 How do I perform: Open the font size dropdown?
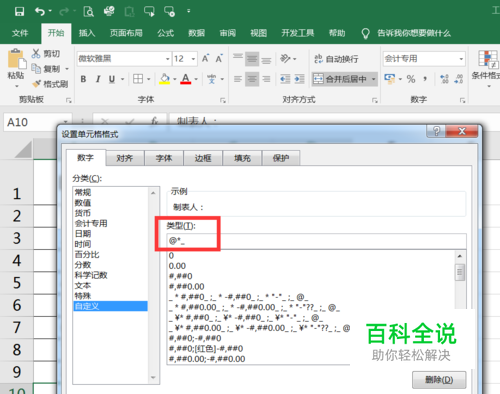(x=193, y=59)
